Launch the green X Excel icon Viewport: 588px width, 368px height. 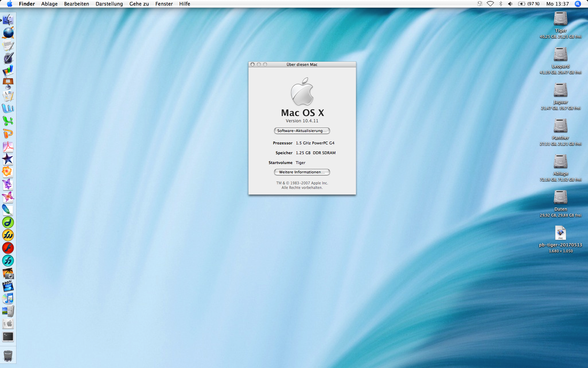click(8, 121)
